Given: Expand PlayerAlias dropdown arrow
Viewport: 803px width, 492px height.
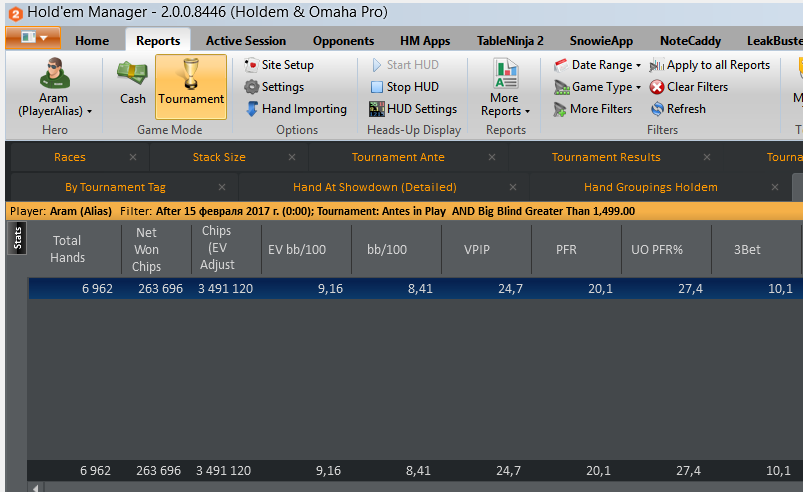Looking at the screenshot, I should click(x=89, y=112).
